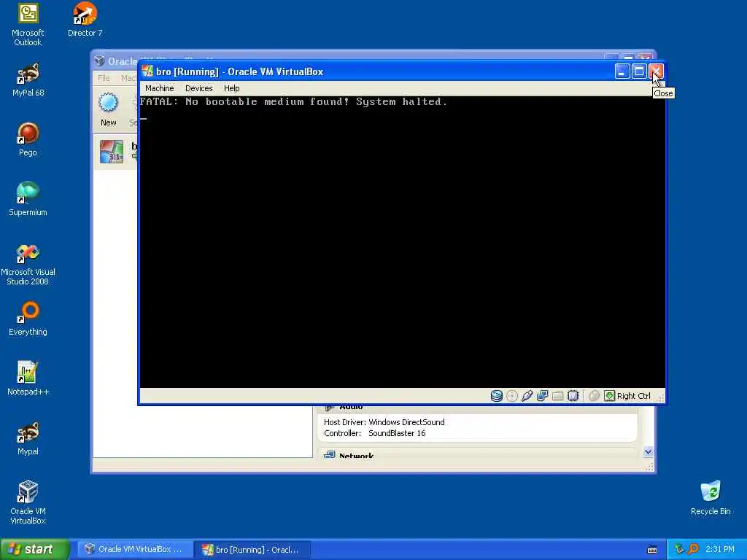Click the Network section header in Manager
The height and width of the screenshot is (560, 747).
tap(356, 456)
